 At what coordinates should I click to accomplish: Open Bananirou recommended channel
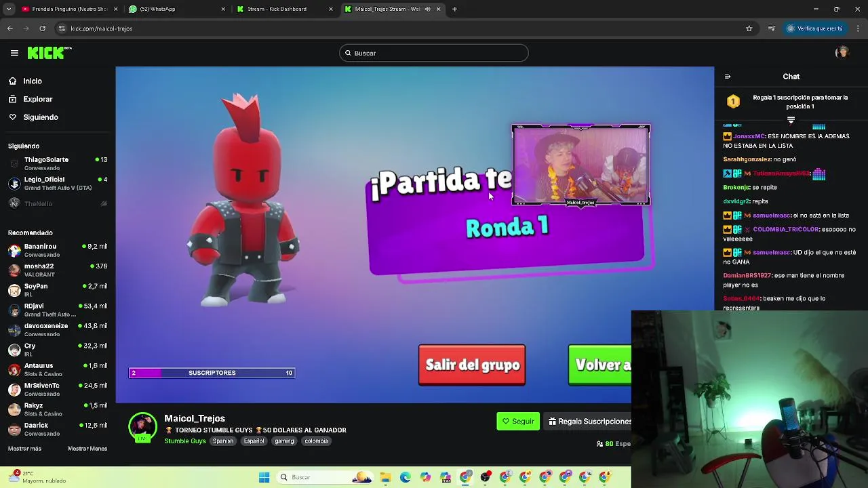tap(58, 250)
